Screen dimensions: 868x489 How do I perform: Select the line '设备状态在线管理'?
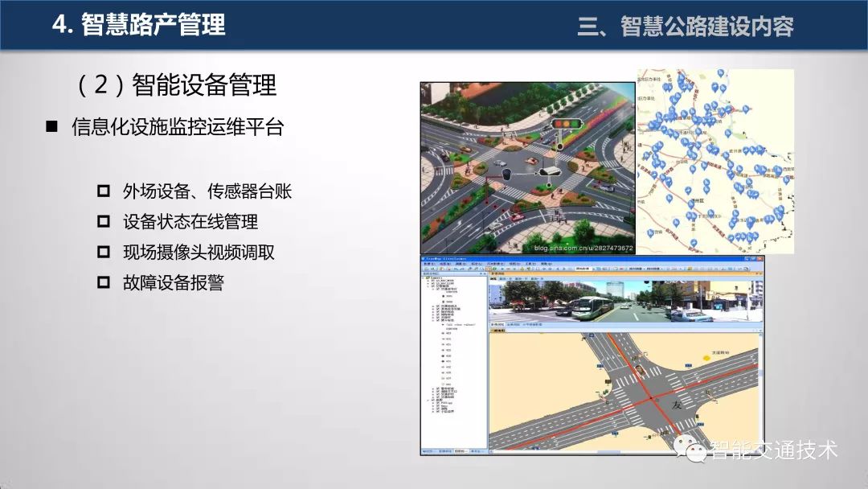click(x=190, y=221)
